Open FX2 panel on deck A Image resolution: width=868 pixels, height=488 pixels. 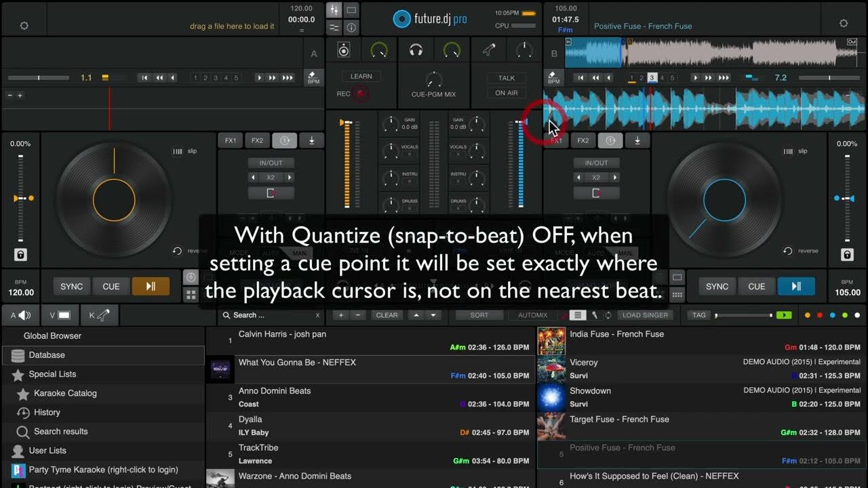pos(257,140)
